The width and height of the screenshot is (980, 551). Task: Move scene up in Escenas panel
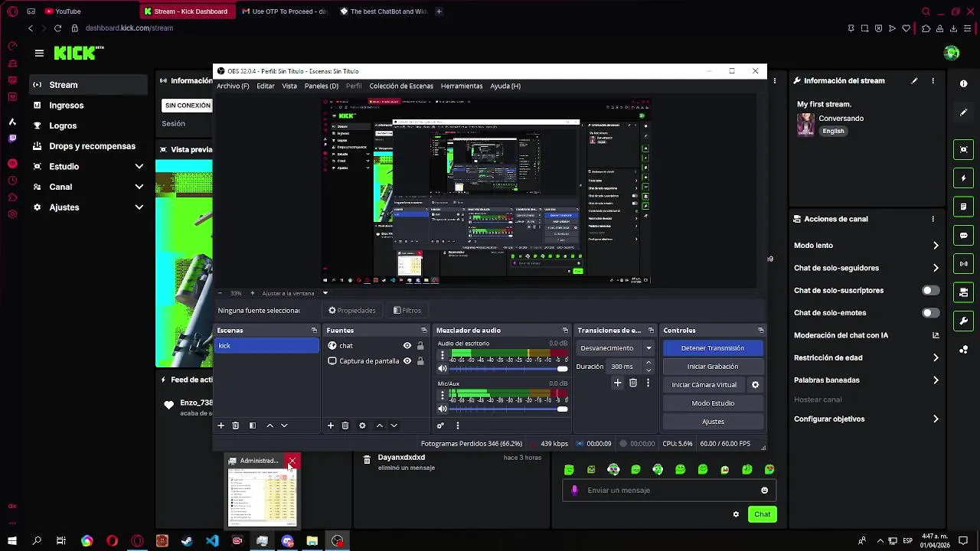click(269, 425)
